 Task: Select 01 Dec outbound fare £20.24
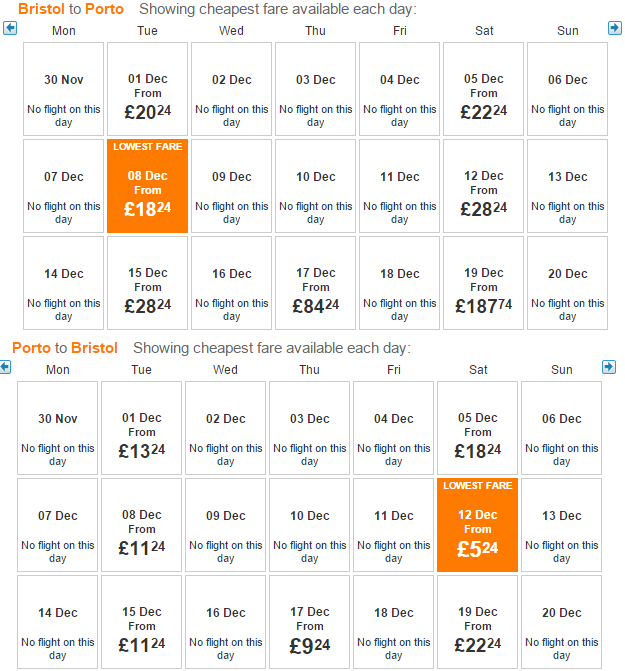click(148, 89)
